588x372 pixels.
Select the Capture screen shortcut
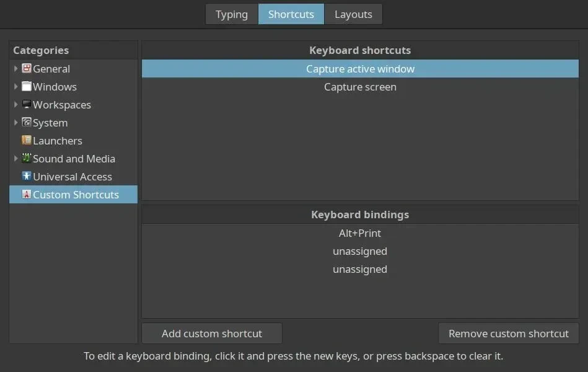click(x=360, y=87)
